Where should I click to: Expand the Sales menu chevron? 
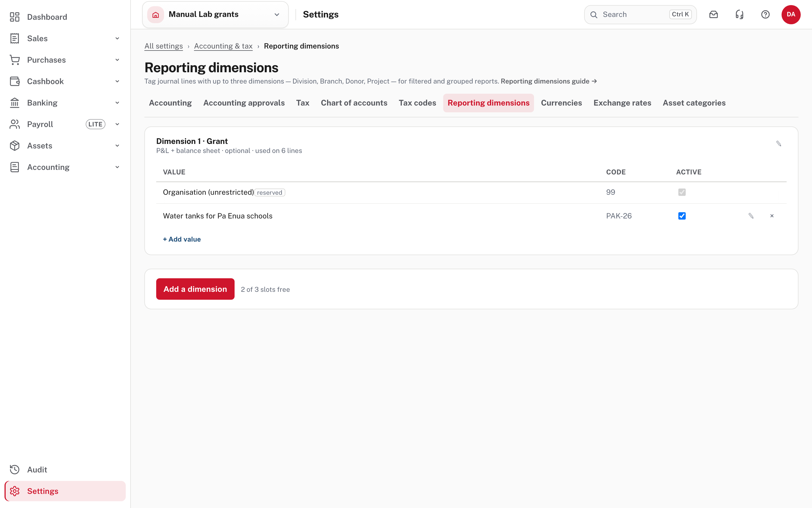coord(117,38)
